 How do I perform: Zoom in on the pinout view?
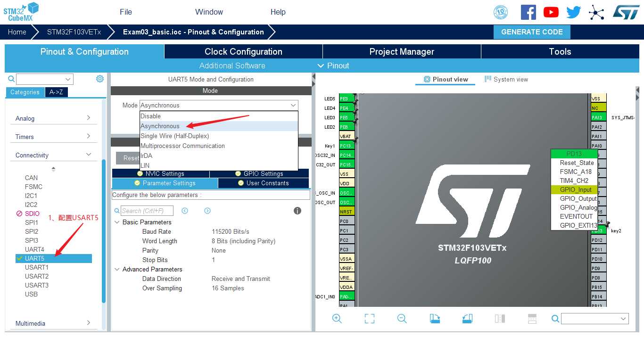[337, 319]
